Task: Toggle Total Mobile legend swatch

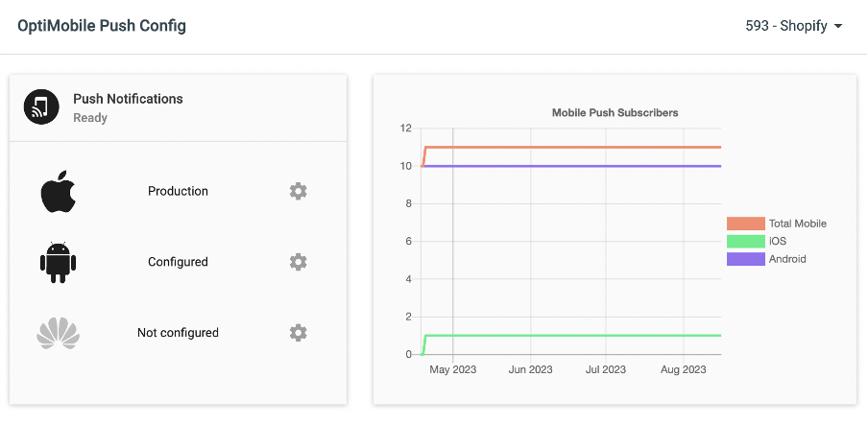Action: coord(746,224)
